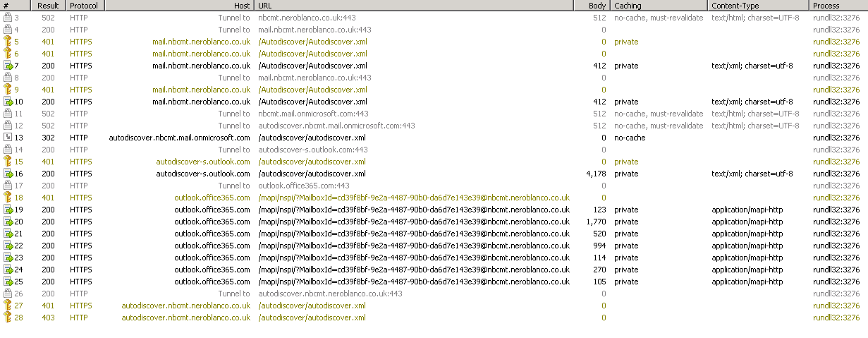This screenshot has width=868, height=338.
Task: Select the green arrow icon of session 10
Action: point(8,102)
